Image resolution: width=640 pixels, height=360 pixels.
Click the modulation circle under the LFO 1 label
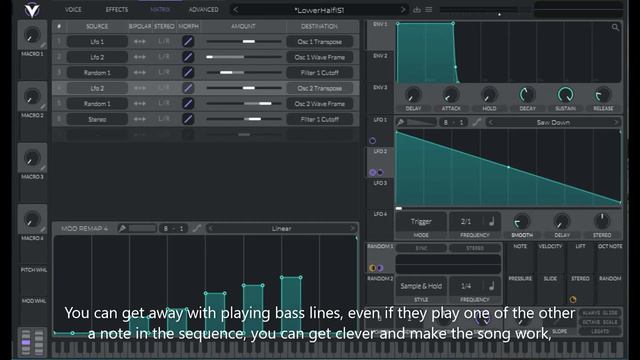coord(372,141)
